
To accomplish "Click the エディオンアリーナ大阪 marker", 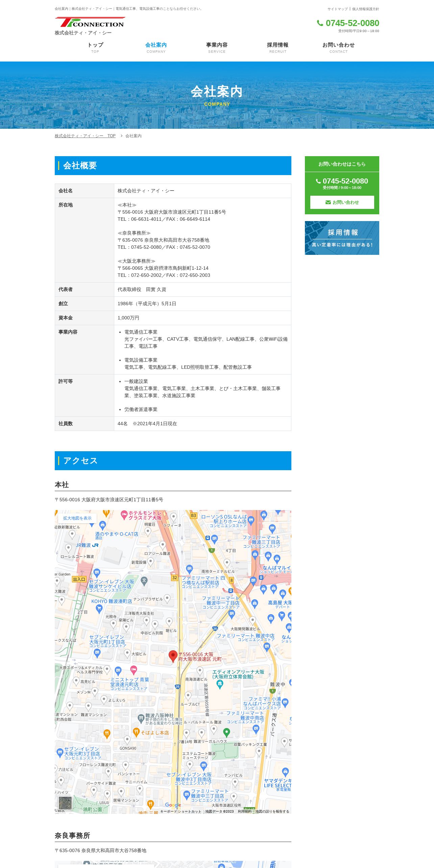I will coord(220,684).
